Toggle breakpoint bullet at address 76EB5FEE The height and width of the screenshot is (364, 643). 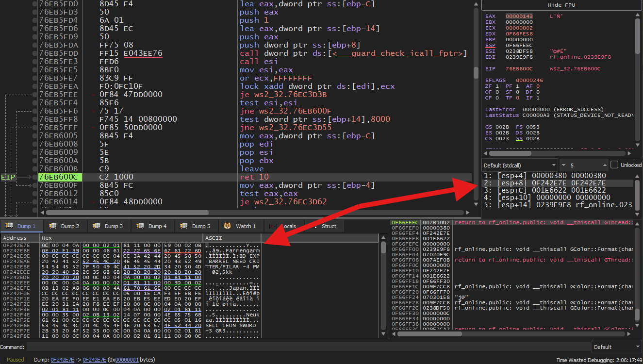[34, 95]
